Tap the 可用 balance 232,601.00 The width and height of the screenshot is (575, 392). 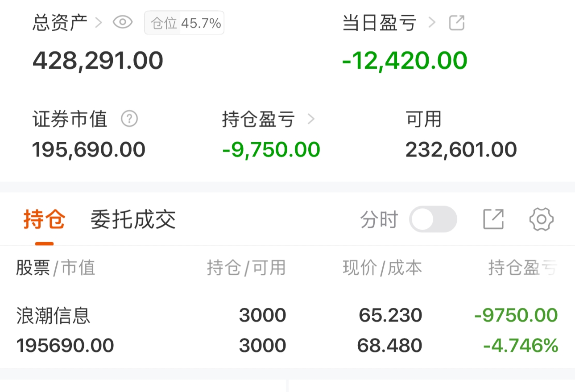(x=461, y=150)
